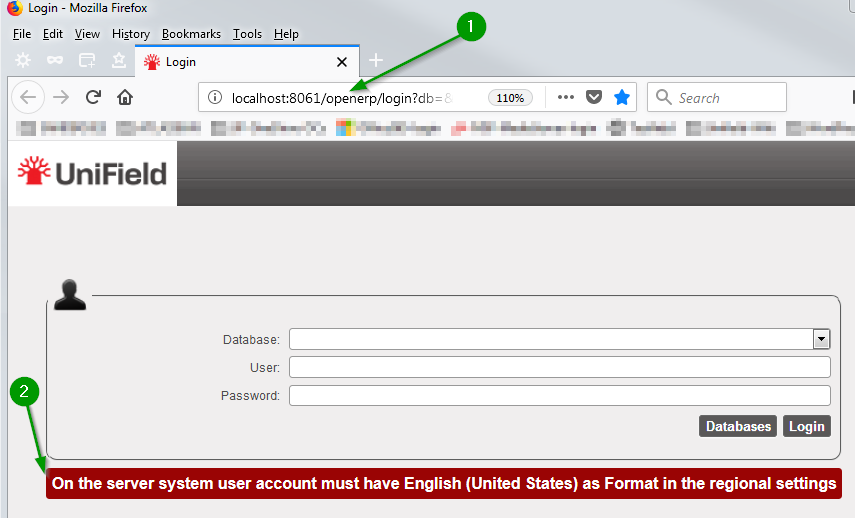Reset zoom via the 110% indicator
Viewport: 855px width, 518px height.
click(510, 98)
